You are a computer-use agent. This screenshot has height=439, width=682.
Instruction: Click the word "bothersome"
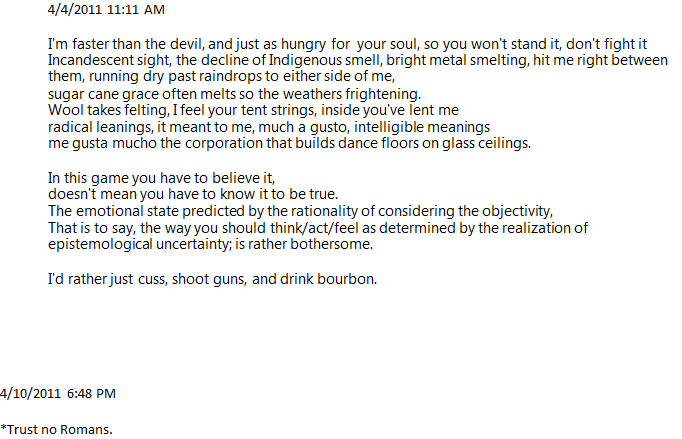point(330,244)
